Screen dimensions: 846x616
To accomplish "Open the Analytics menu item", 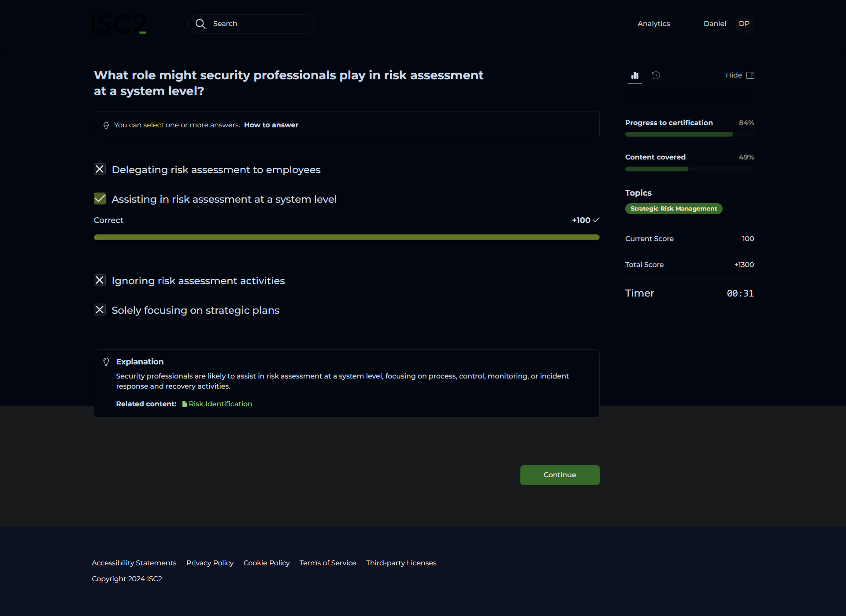I will point(653,24).
